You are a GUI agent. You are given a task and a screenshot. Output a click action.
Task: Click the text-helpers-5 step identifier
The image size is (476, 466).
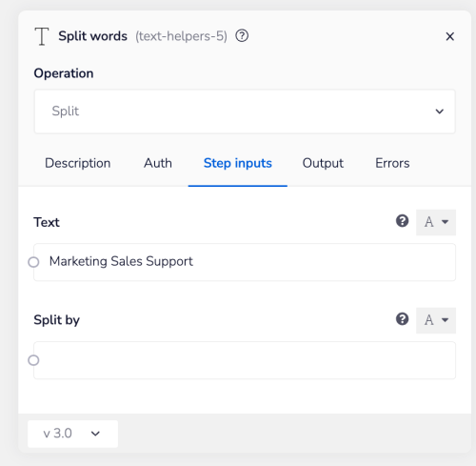(x=181, y=36)
